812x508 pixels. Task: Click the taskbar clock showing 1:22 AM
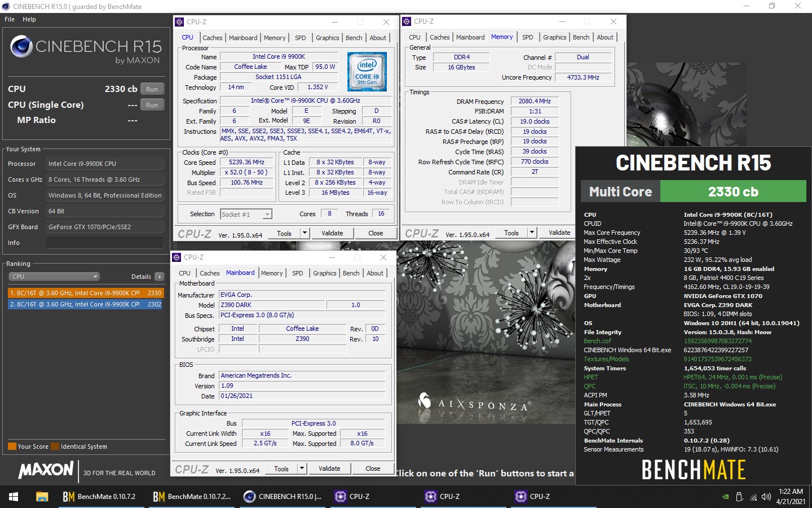tap(791, 497)
